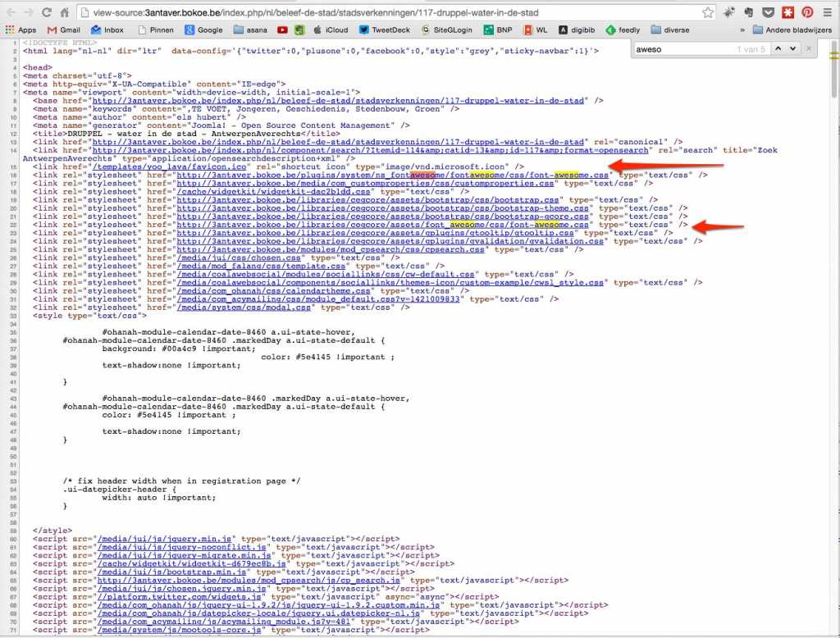Open jquery-migrate.min.js link
Screen dimensions: 840x638
[x=185, y=555]
